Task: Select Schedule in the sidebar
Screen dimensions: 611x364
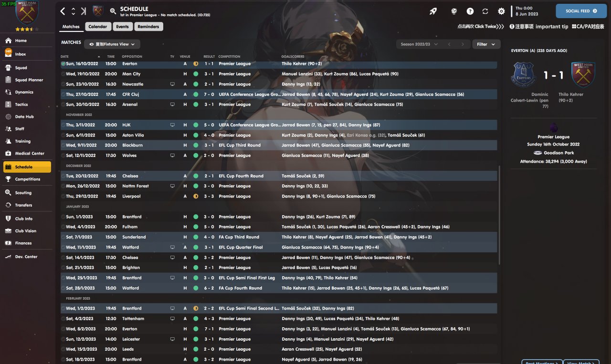Action: pos(27,167)
